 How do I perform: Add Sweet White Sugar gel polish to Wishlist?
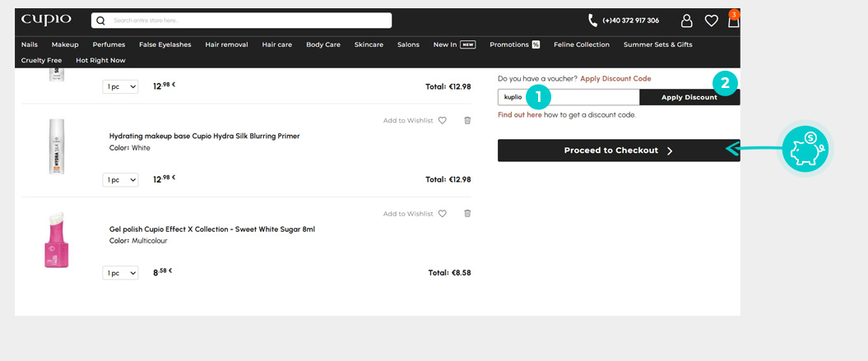pyautogui.click(x=414, y=214)
